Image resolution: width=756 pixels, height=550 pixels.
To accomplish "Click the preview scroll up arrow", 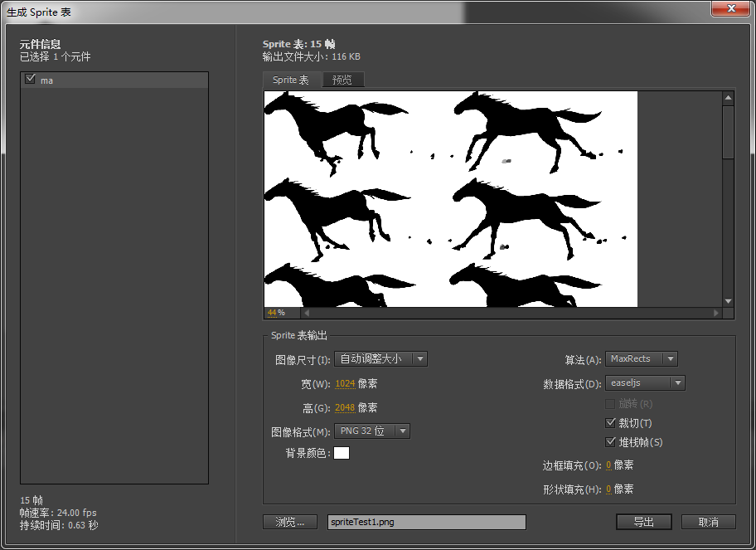I will tap(728, 97).
